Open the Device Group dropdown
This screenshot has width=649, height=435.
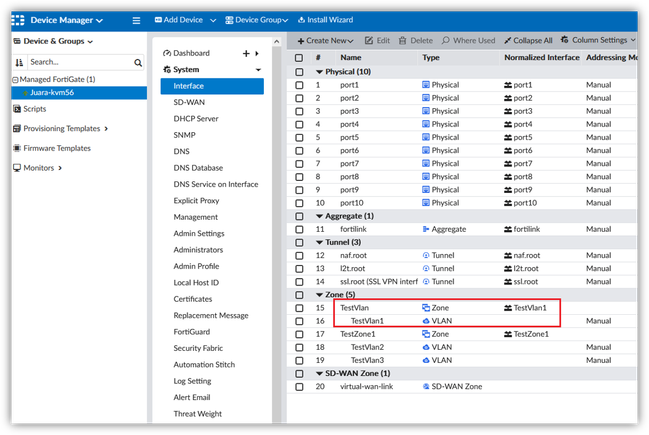pyautogui.click(x=257, y=20)
